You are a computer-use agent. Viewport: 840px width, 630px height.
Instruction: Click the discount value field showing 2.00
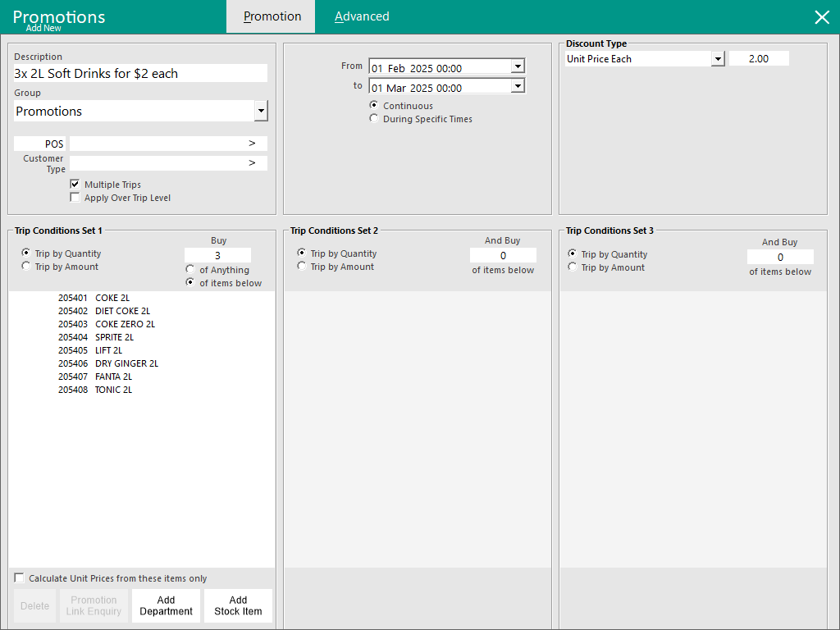pyautogui.click(x=758, y=59)
